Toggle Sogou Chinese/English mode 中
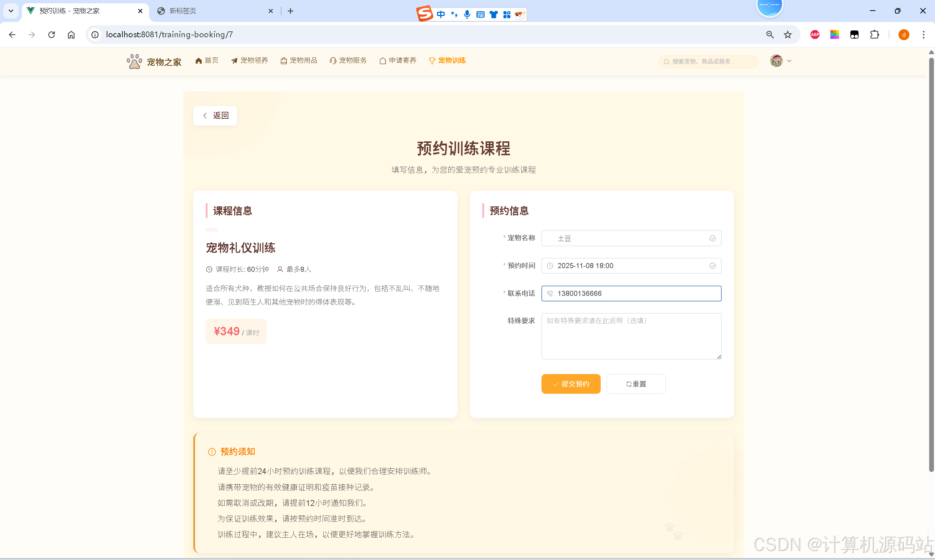This screenshot has width=935, height=560. [441, 14]
